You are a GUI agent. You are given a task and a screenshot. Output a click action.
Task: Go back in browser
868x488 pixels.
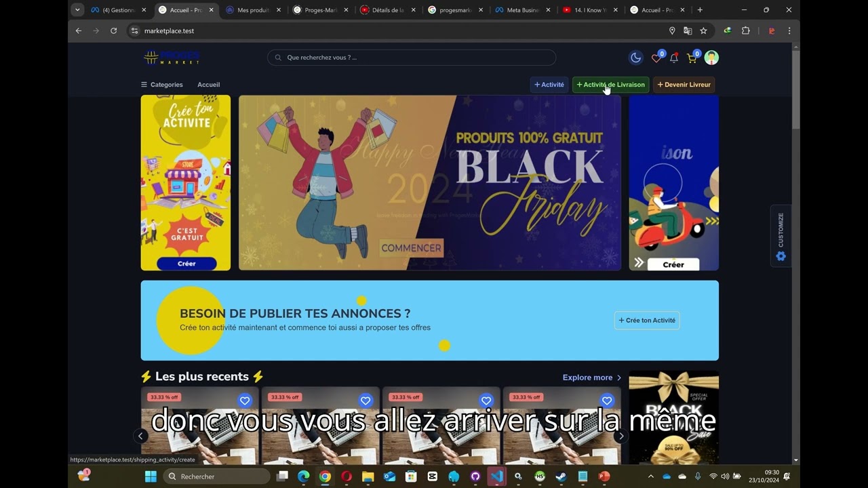coord(79,30)
